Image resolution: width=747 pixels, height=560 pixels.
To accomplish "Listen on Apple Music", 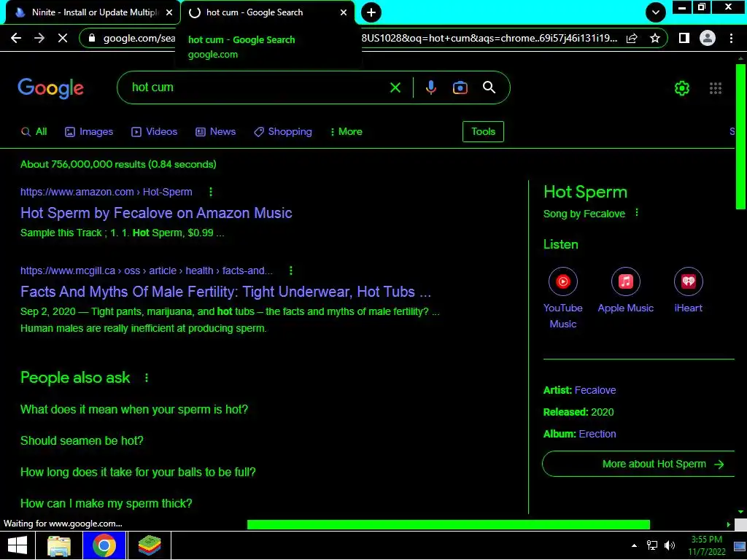I will click(x=625, y=290).
